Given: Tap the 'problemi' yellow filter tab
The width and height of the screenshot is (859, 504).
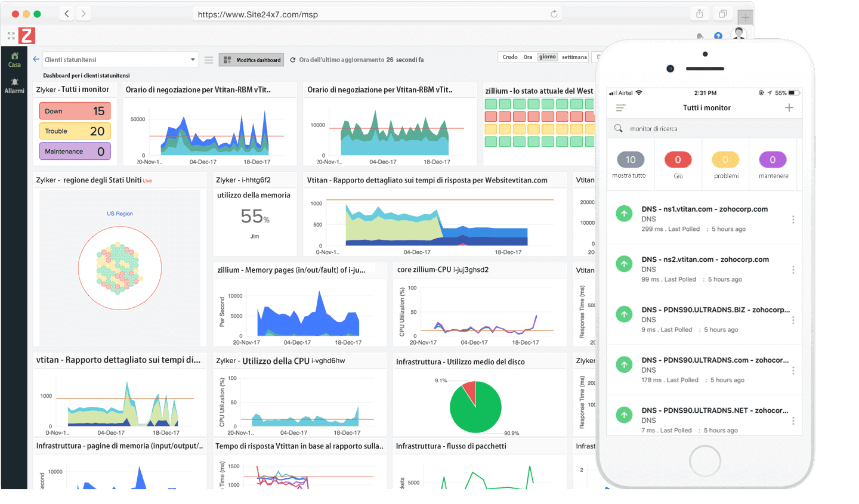Looking at the screenshot, I should [x=725, y=160].
